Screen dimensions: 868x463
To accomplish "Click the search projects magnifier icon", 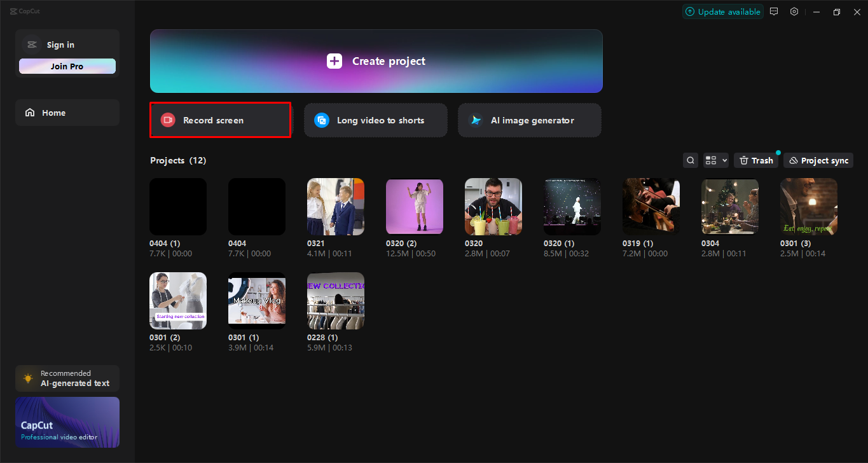I will click(x=691, y=160).
